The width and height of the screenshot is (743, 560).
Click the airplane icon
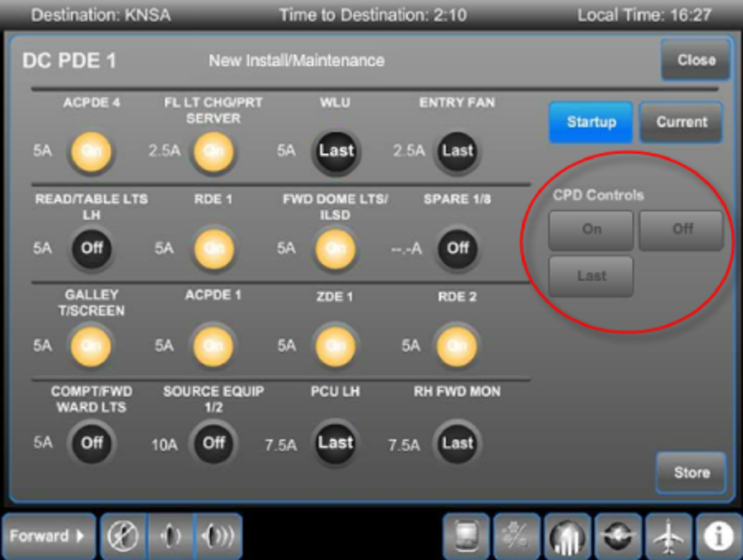[x=669, y=536]
